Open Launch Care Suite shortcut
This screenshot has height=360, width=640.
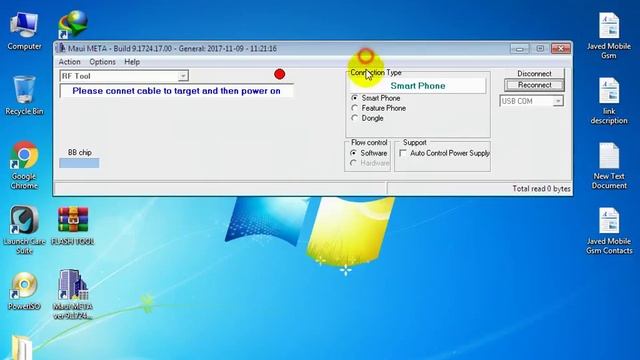24,230
